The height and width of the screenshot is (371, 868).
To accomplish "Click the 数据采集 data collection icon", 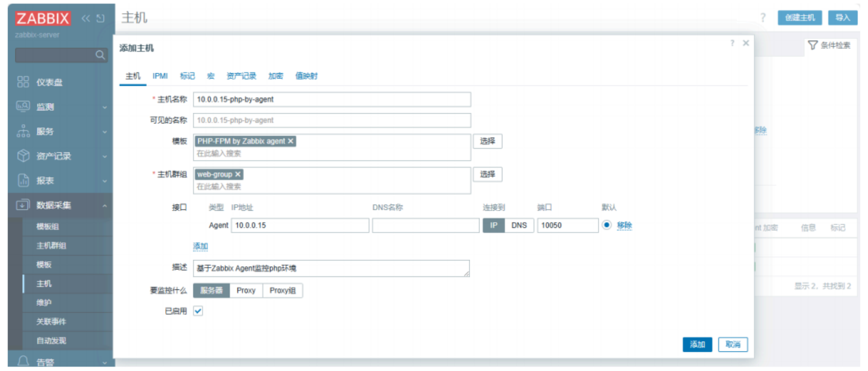I will 23,205.
